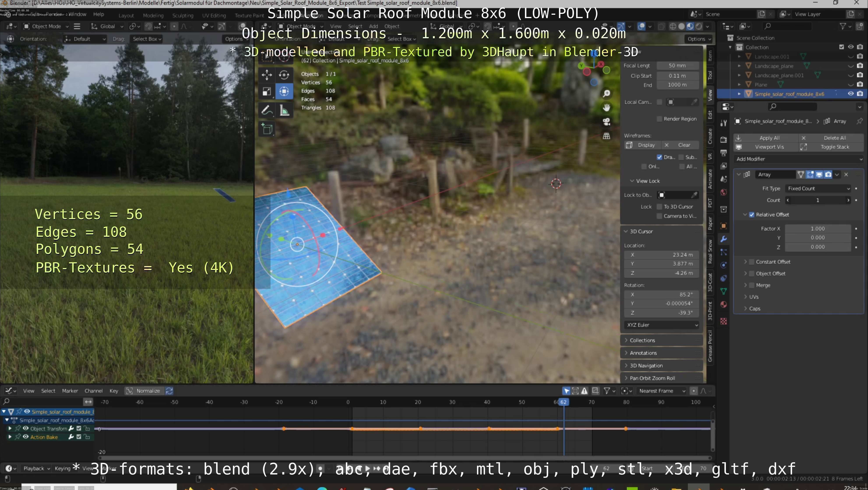
Task: Open the Marker menu in graph editor
Action: pos(70,391)
